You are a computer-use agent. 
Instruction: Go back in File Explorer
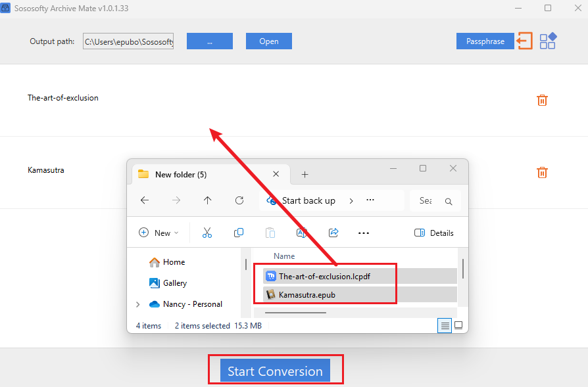pyautogui.click(x=145, y=200)
